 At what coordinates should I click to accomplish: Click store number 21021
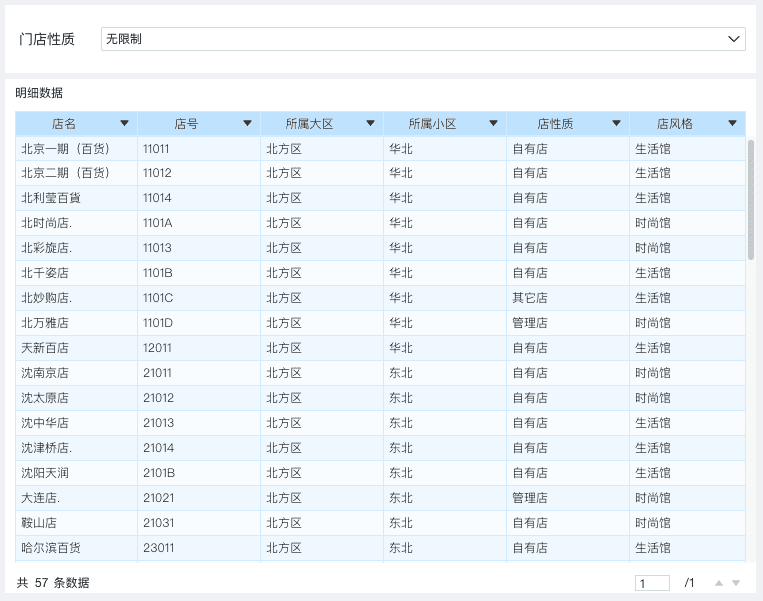coord(159,498)
